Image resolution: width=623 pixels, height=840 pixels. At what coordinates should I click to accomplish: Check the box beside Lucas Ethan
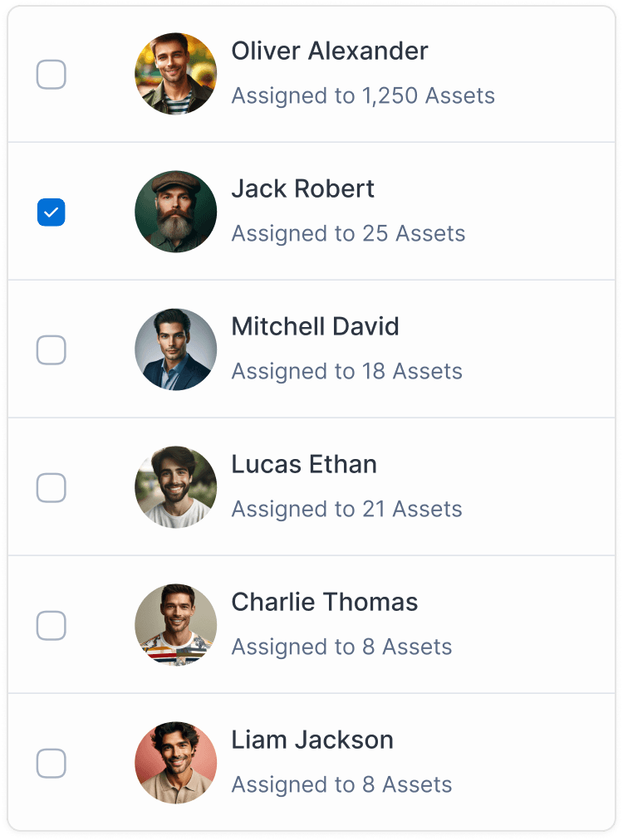click(x=51, y=488)
